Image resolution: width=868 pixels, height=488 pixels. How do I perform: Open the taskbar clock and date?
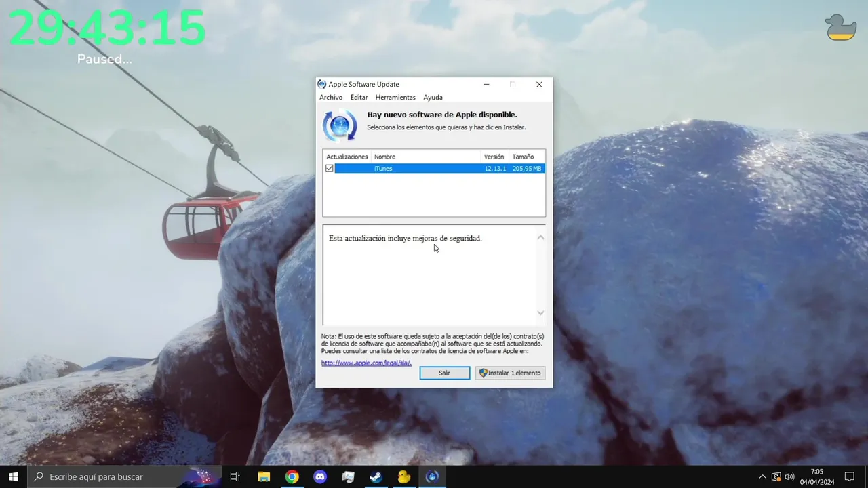click(x=816, y=476)
